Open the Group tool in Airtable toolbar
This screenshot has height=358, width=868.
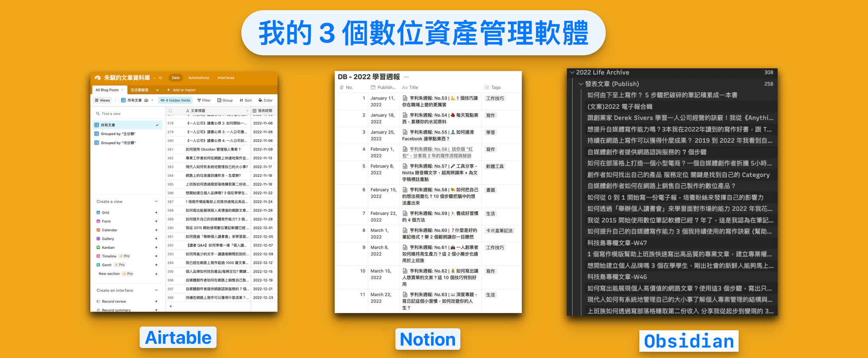pos(225,100)
